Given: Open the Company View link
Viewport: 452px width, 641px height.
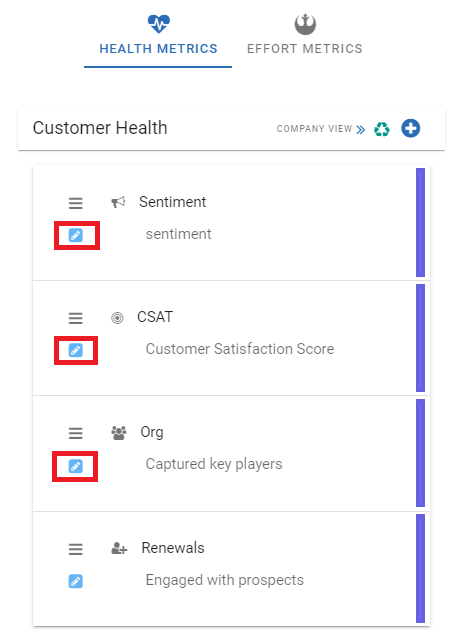Looking at the screenshot, I should click(x=314, y=129).
